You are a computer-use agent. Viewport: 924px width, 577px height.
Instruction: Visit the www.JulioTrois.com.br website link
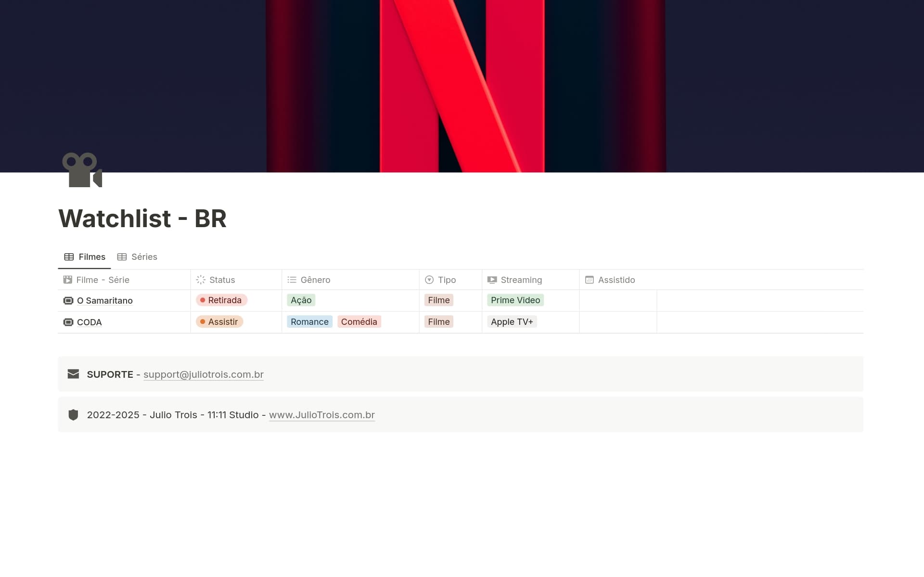coord(321,414)
